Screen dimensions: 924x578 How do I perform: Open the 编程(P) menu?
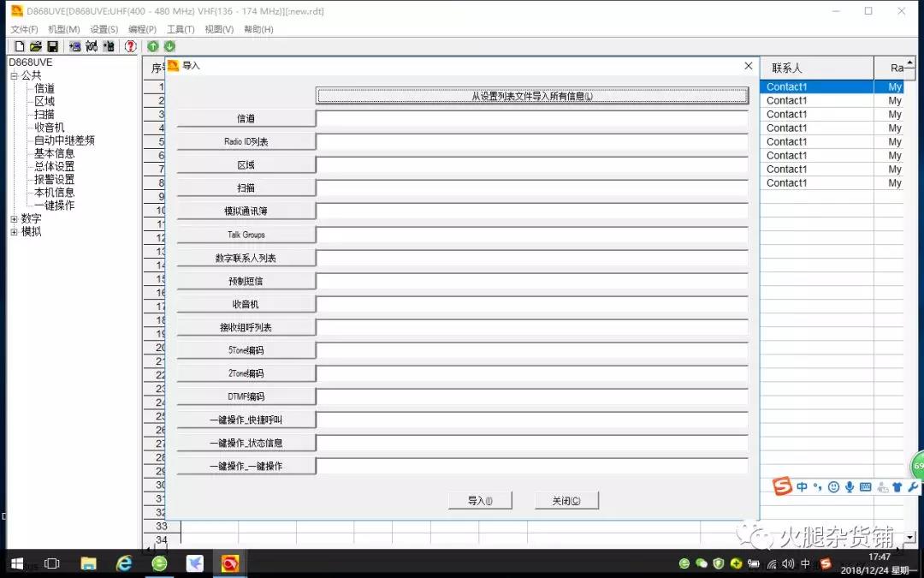142,29
